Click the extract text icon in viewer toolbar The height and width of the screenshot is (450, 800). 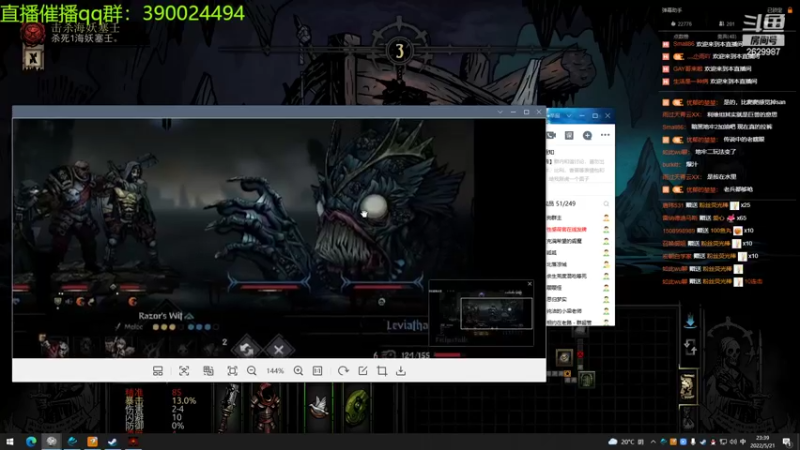[208, 371]
